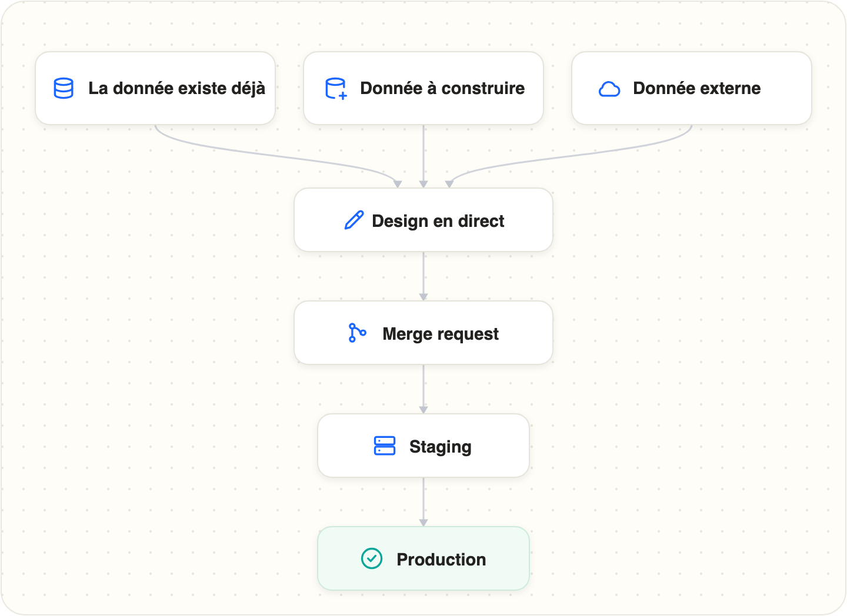Screen dimensions: 847x616
Task: Click the database-plus icon beside Donnée à construire
Action: click(336, 88)
